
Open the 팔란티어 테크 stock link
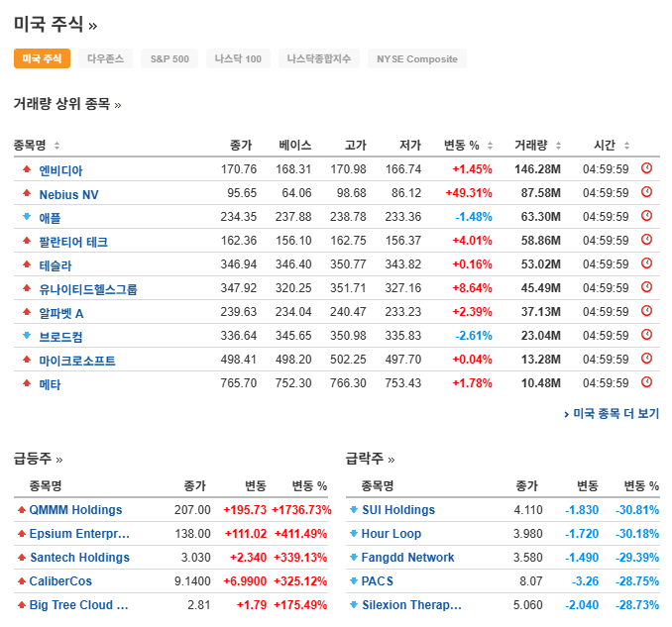coord(73,242)
